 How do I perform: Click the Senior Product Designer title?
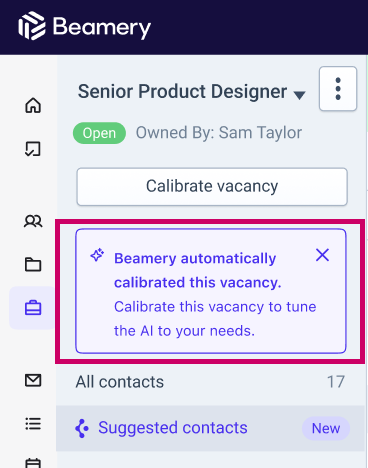(x=182, y=91)
